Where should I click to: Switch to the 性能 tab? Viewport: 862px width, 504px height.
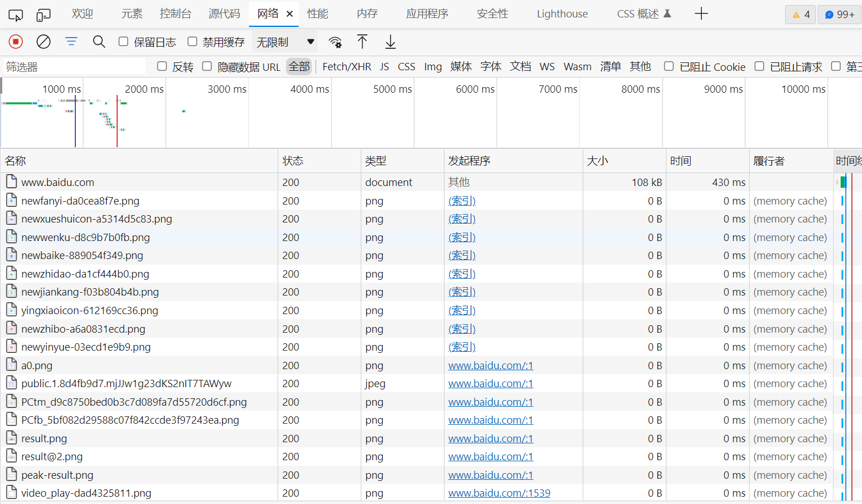click(317, 14)
